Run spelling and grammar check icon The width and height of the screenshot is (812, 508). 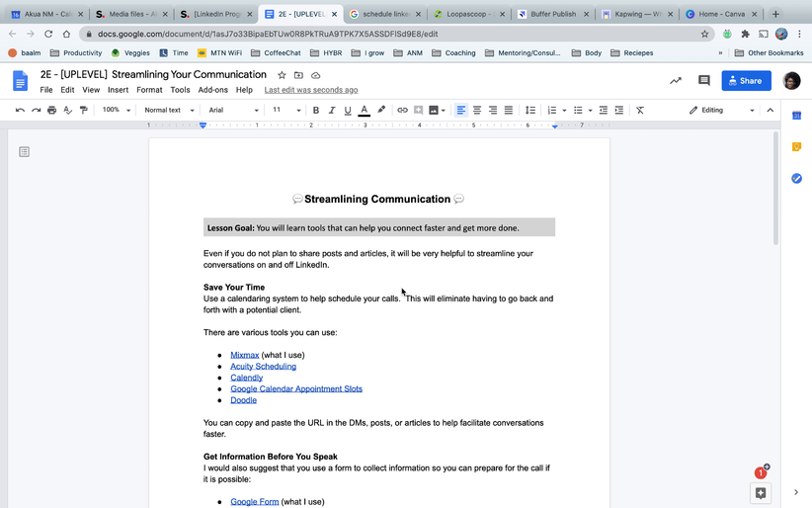click(67, 110)
